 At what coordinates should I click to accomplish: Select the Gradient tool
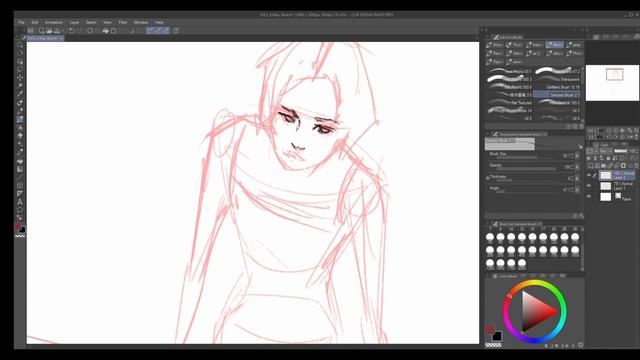click(20, 169)
